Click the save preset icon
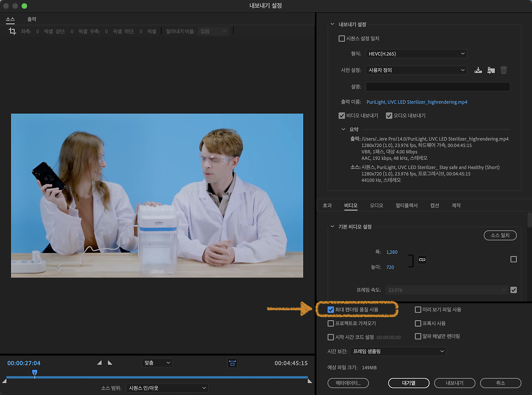The image size is (532, 395). tap(478, 70)
